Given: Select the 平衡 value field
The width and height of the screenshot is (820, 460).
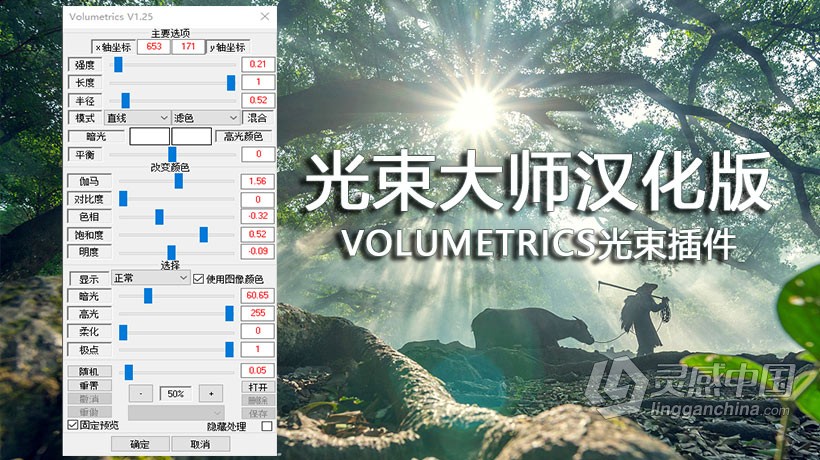Looking at the screenshot, I should [258, 154].
